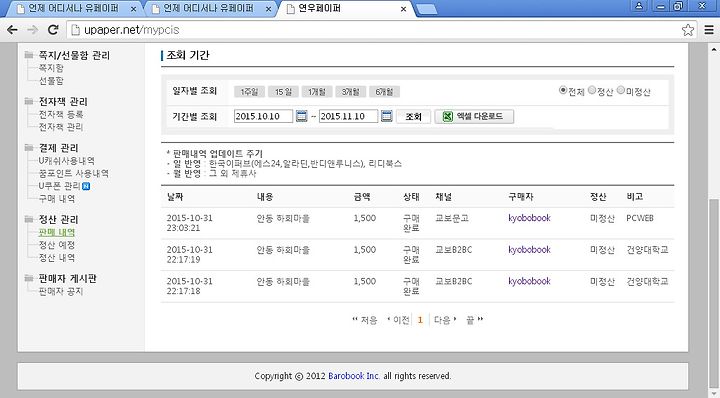Close the second 유페이퍼 tab
This screenshot has width=720, height=398.
(x=268, y=9)
